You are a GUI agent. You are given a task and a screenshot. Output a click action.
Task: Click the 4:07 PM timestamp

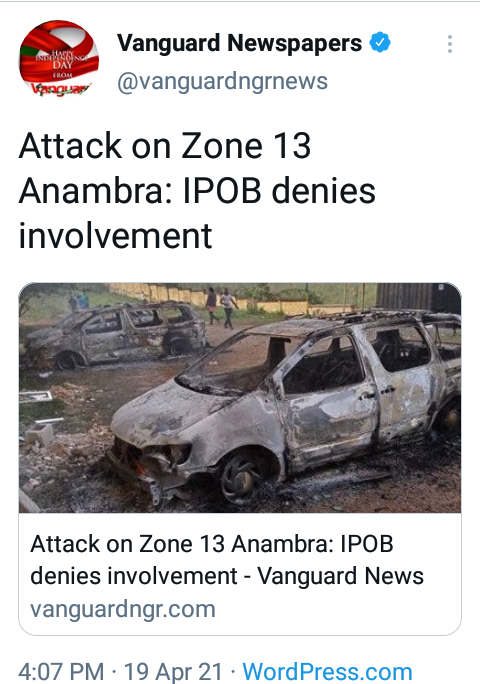click(61, 672)
